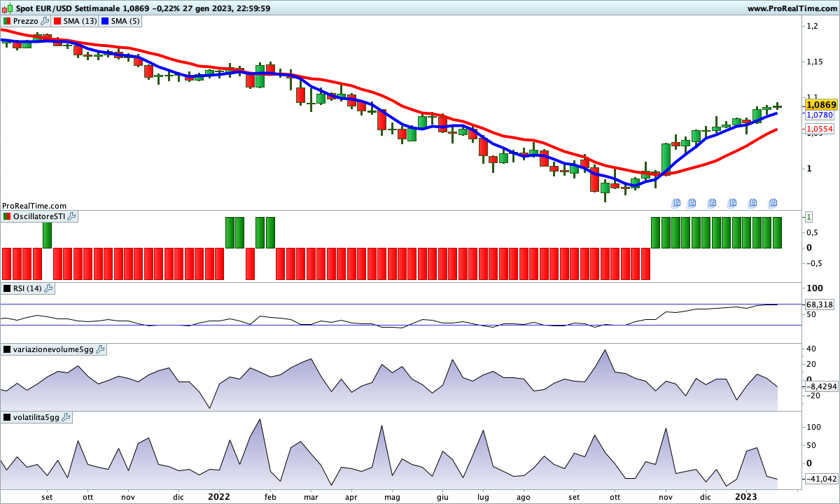The height and width of the screenshot is (504, 840).
Task: Open the RSI (14) settings wrench icon
Action: (48, 288)
